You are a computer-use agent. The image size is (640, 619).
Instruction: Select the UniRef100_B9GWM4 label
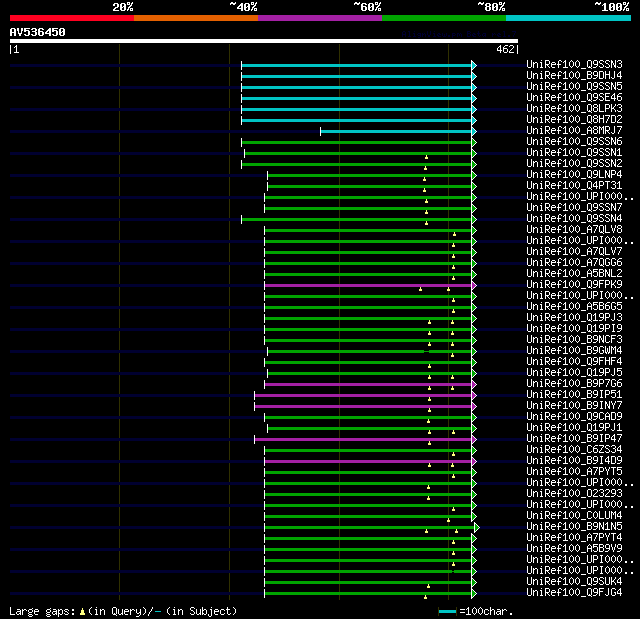[x=574, y=351]
